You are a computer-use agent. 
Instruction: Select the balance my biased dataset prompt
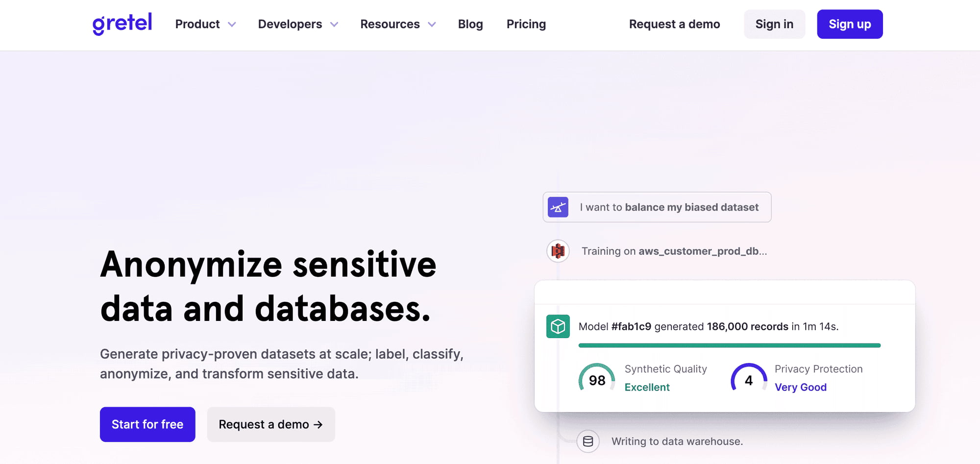[668, 207]
